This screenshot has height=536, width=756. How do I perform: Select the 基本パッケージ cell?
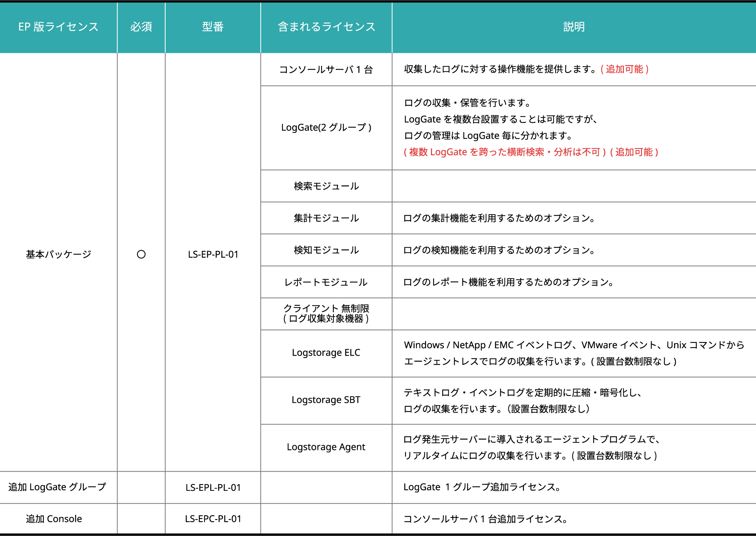(58, 254)
